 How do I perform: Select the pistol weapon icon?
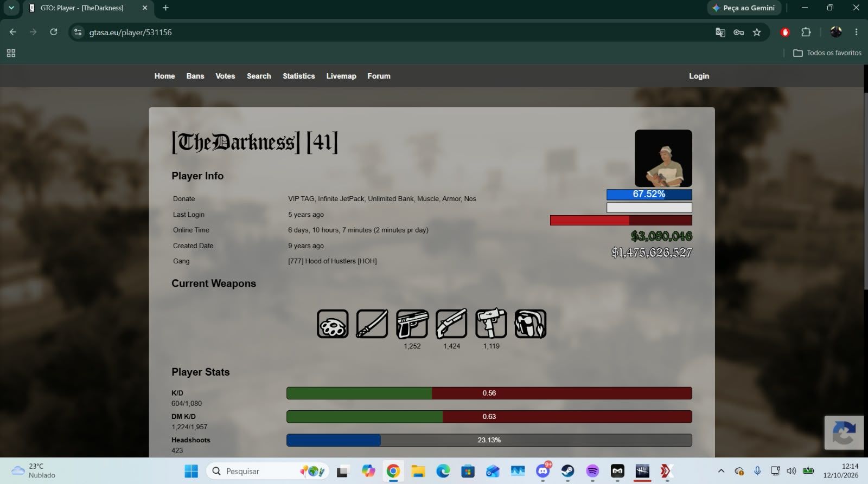(412, 324)
